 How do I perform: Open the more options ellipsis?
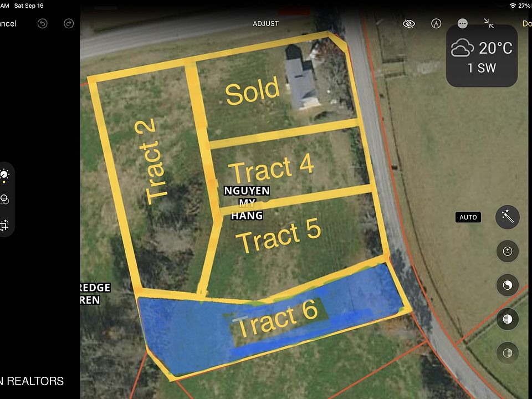tap(462, 23)
